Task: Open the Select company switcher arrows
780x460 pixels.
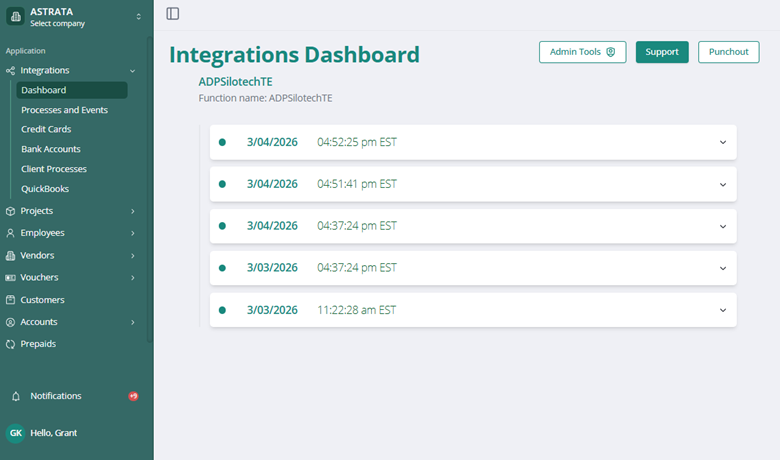Action: 138,17
